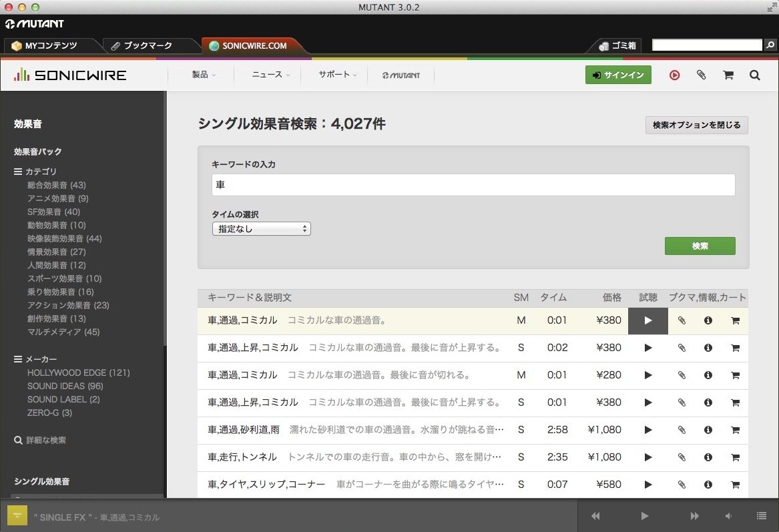Bookmark the 車,走行,トンネル sound

[x=682, y=457]
